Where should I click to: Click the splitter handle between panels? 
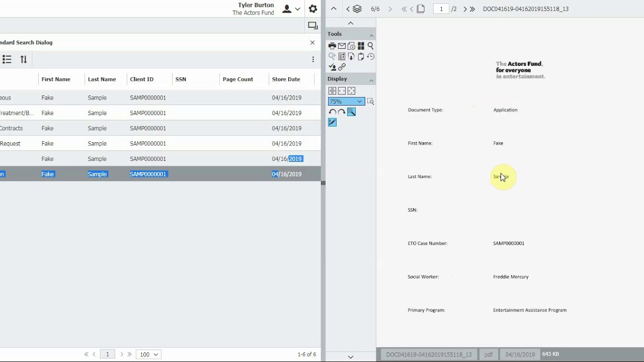pos(323,183)
